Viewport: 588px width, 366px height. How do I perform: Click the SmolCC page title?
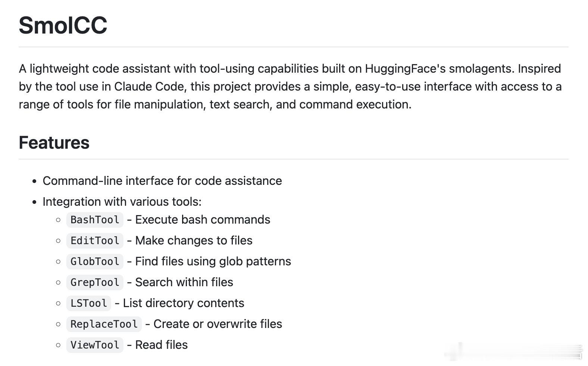(x=63, y=25)
